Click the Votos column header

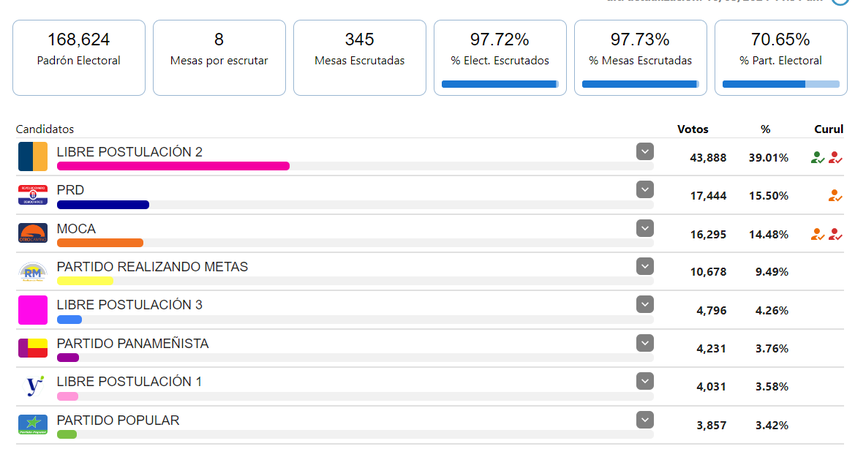click(x=692, y=129)
